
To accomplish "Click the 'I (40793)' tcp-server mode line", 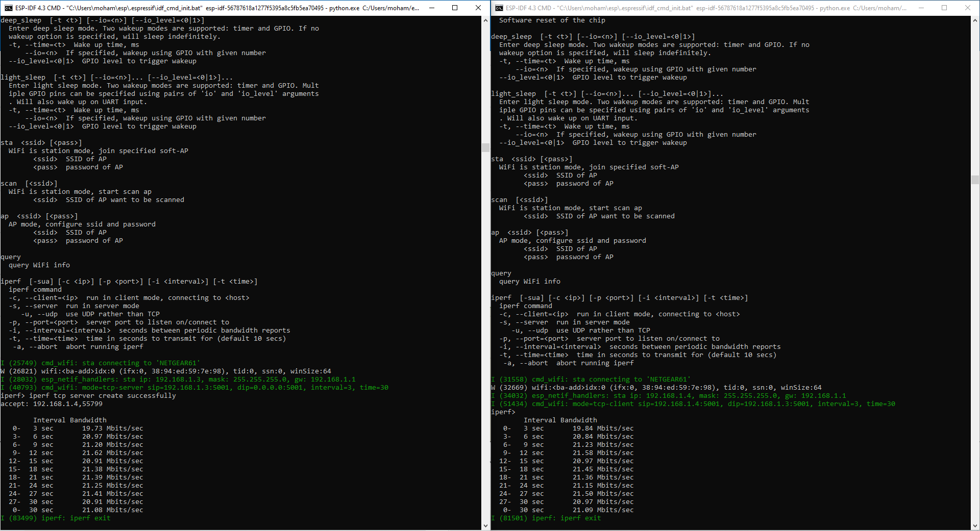I will (194, 388).
